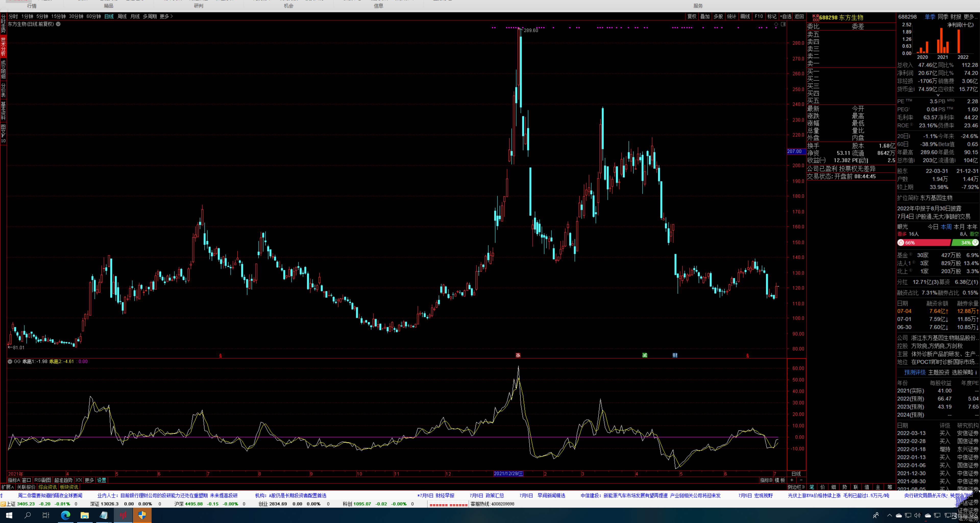Select the 分时 period toggle
Screen dimensions: 980x523
click(13, 16)
